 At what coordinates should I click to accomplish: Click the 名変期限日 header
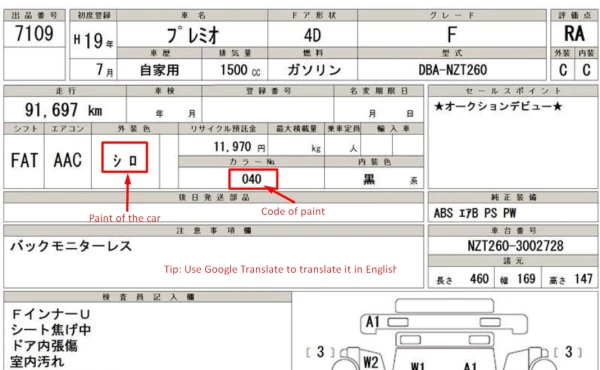pos(379,91)
